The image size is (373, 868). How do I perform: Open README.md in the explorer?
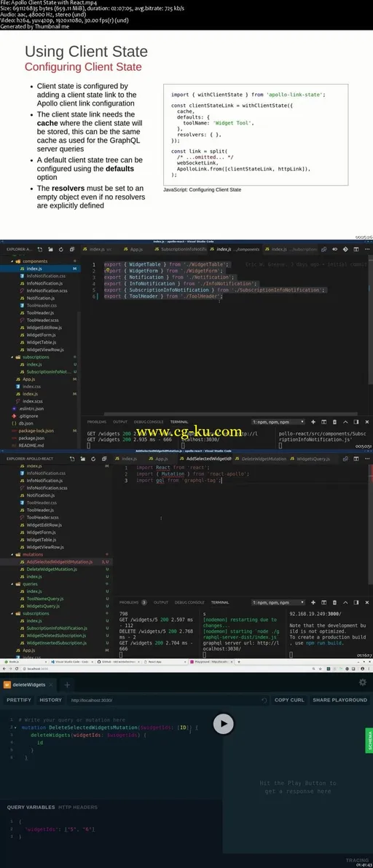click(x=31, y=445)
